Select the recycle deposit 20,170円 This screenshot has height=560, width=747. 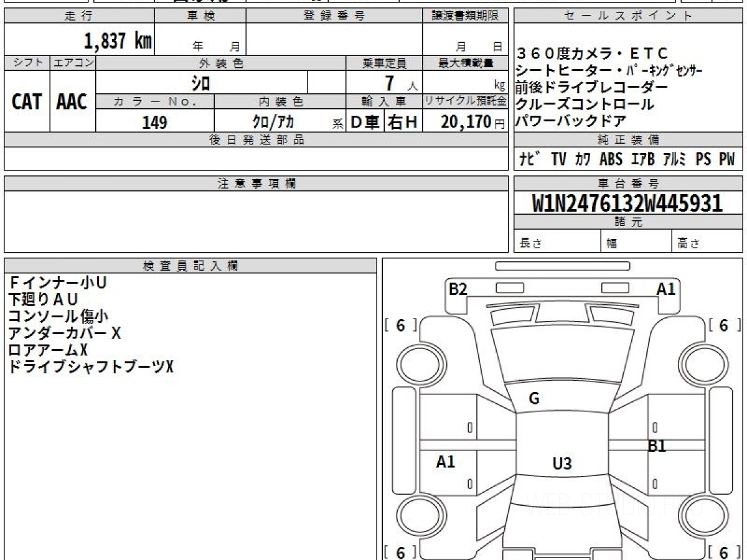(x=473, y=122)
